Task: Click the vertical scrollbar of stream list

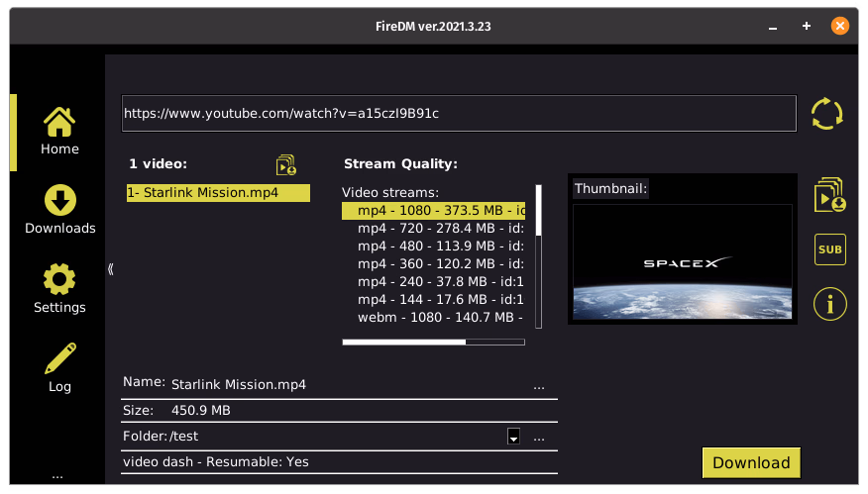Action: pos(539,256)
